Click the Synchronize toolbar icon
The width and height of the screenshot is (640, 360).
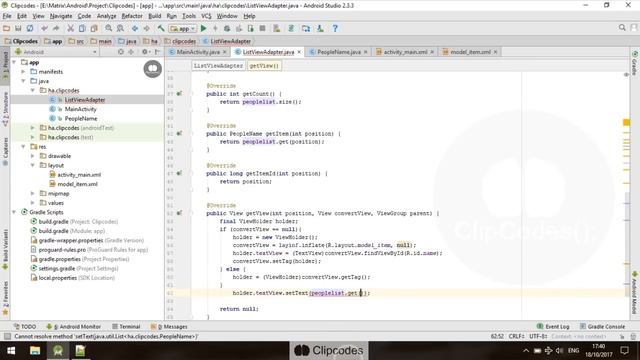pyautogui.click(x=30, y=29)
